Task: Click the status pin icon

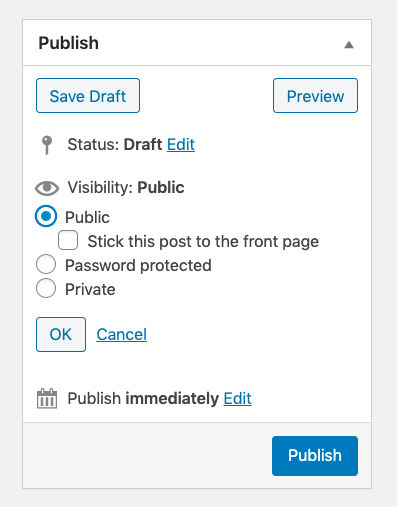Action: (x=47, y=145)
